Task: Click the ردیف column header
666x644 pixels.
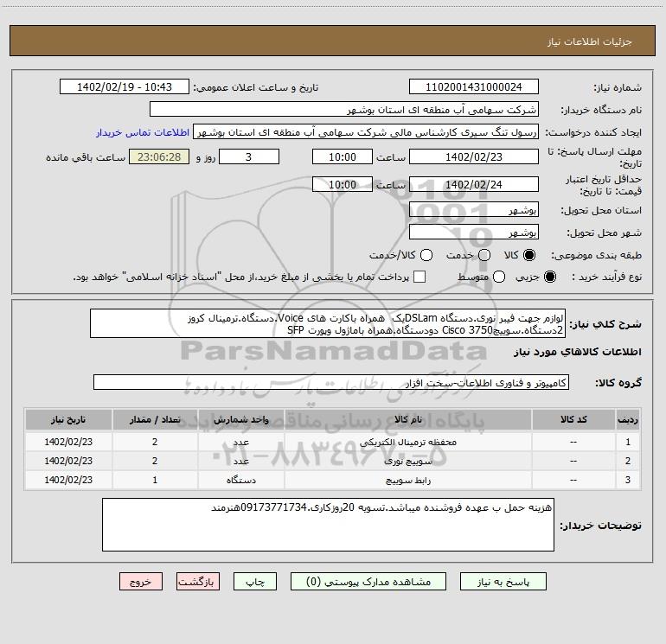Action: [x=628, y=419]
